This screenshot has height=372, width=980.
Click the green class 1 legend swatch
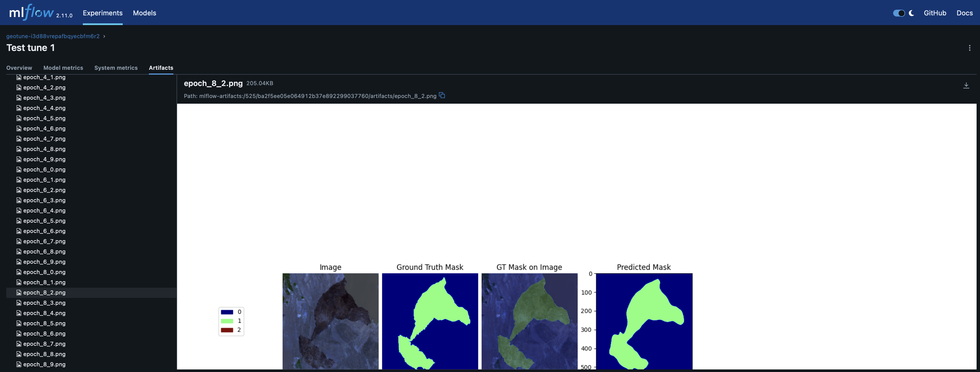tap(227, 321)
